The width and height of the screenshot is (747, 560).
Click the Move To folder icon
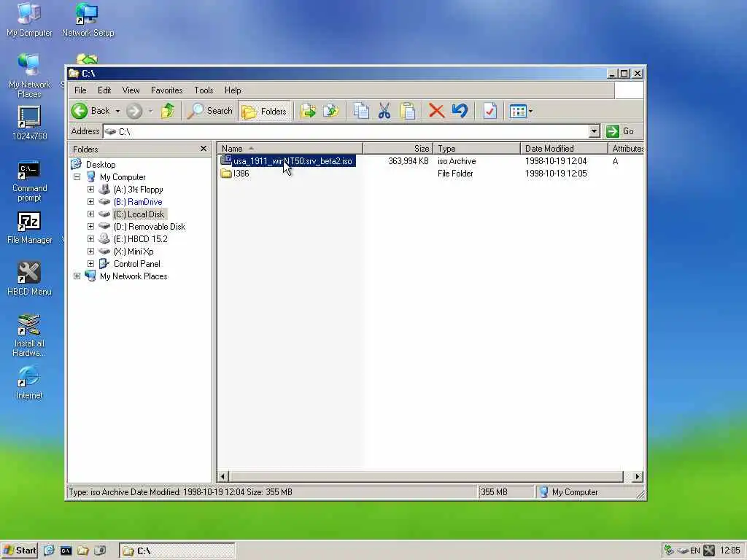coord(309,112)
